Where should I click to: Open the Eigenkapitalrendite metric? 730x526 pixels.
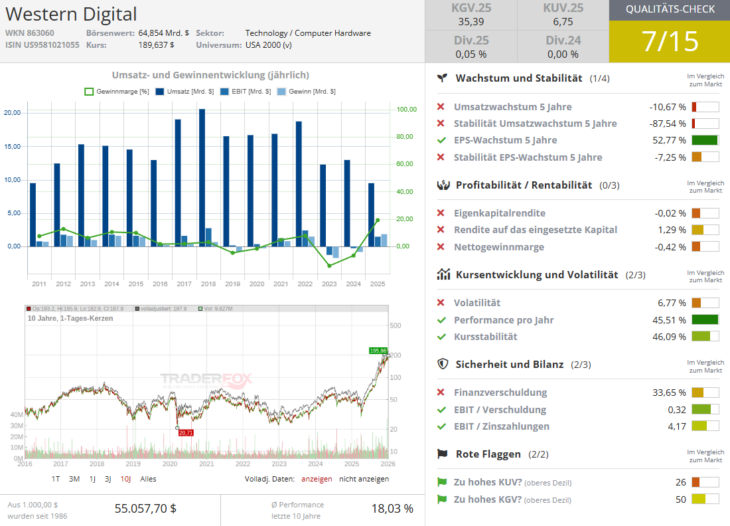tap(500, 213)
